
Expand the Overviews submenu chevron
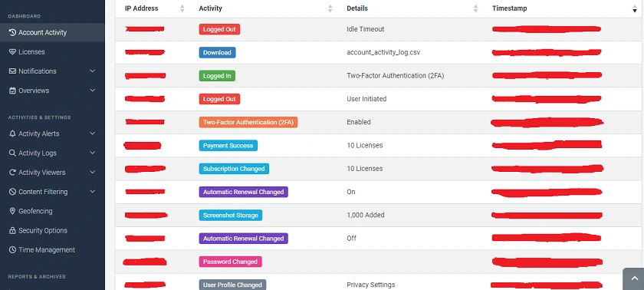coord(93,91)
